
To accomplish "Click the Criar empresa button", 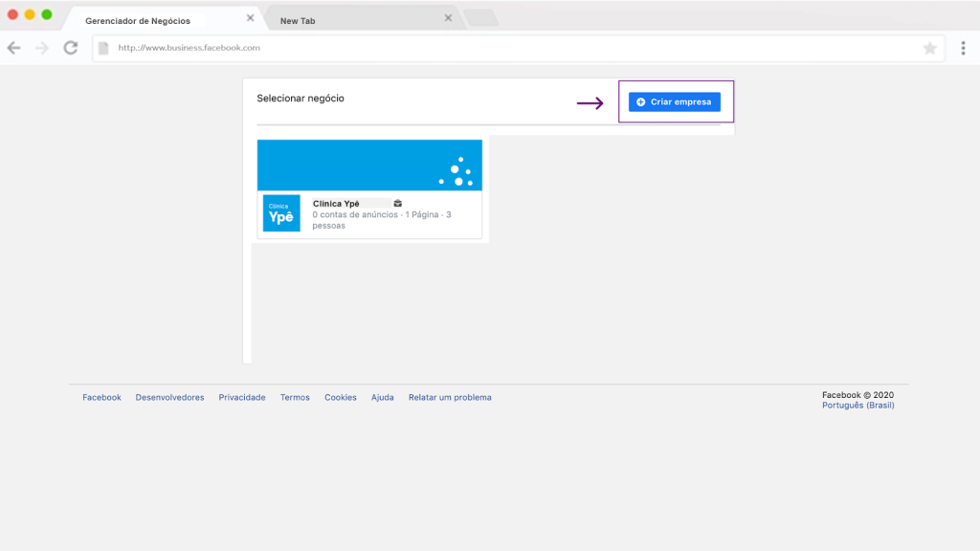I will point(674,101).
